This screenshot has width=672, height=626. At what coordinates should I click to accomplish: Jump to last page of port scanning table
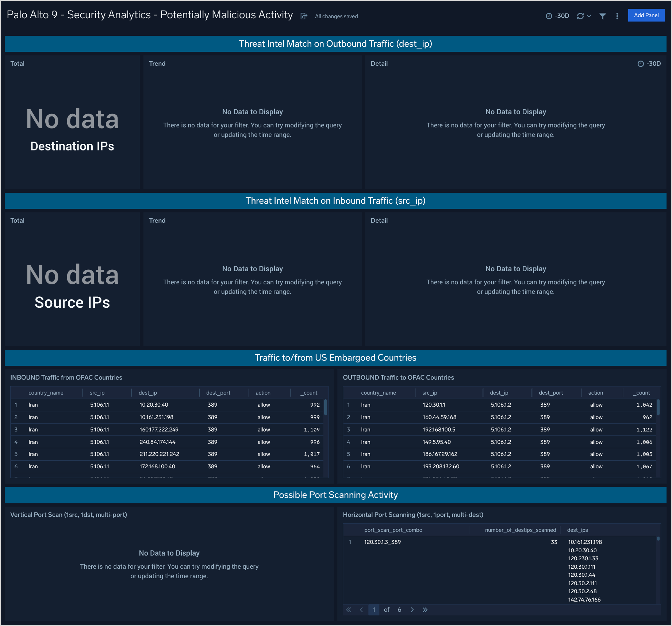425,610
